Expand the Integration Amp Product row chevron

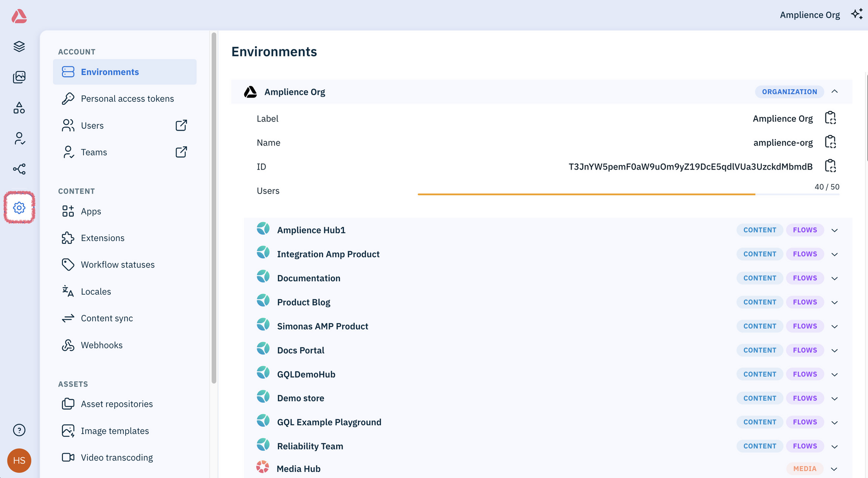(x=835, y=254)
